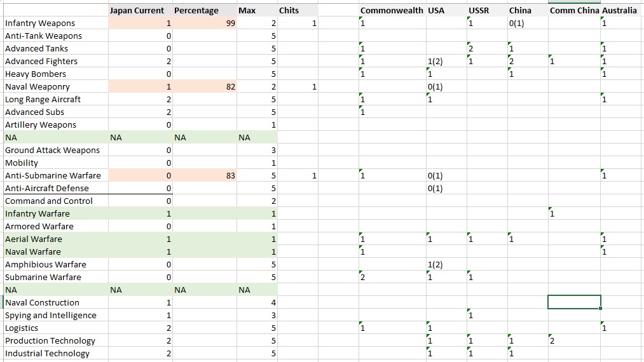Click the Naval Weaponry percentage value 82
Image resolution: width=644 pixels, height=362 pixels.
(x=203, y=87)
